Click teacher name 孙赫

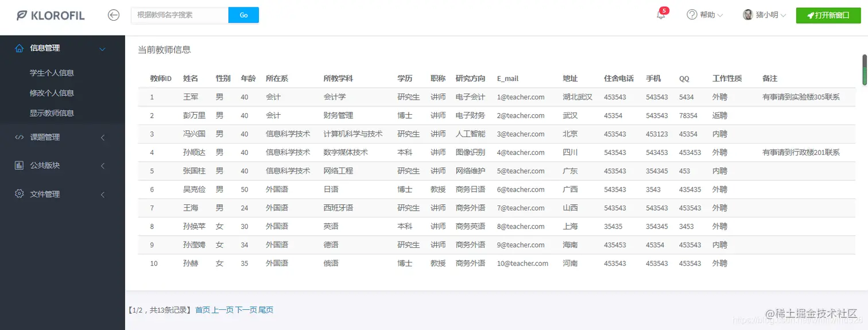pyautogui.click(x=191, y=263)
